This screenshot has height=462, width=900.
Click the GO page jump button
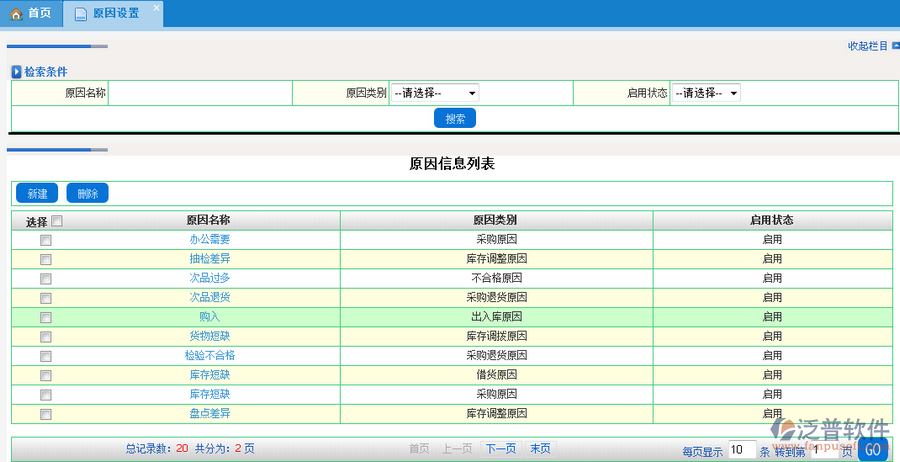click(x=872, y=450)
